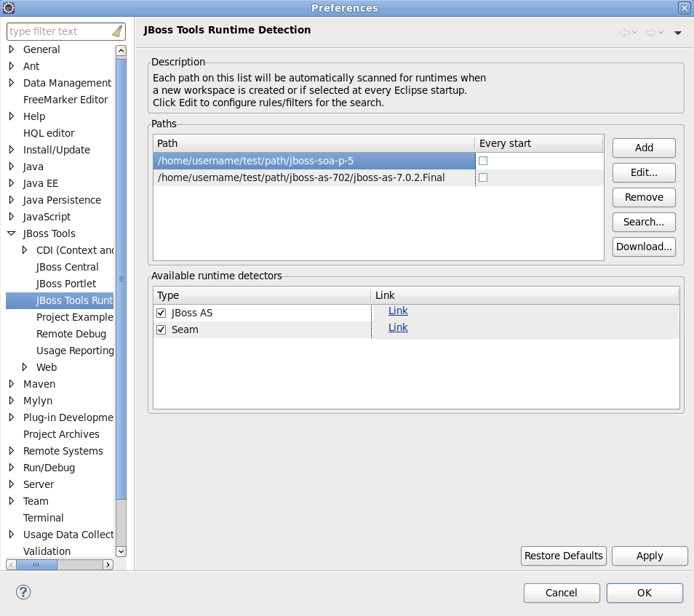The image size is (694, 616).
Task: Expand the Java tree node
Action: click(x=12, y=167)
